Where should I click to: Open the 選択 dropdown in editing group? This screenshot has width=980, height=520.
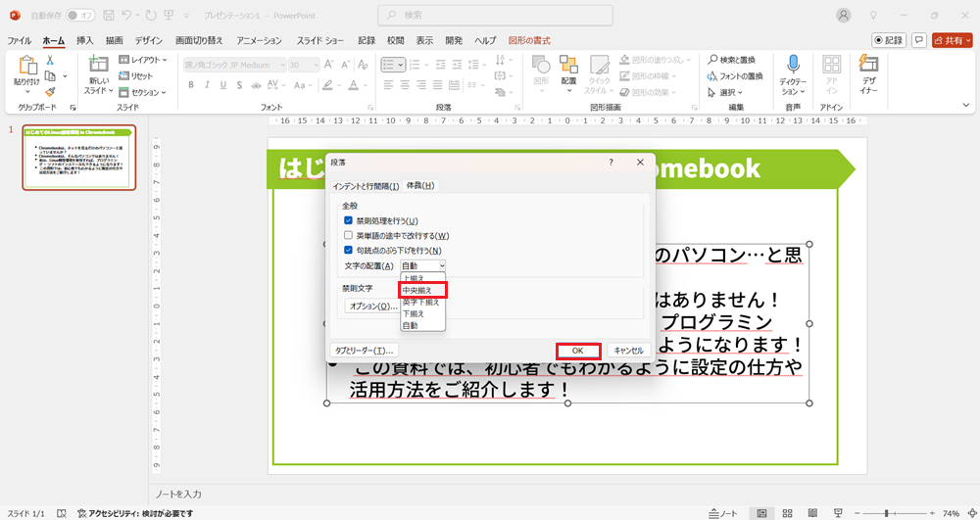pyautogui.click(x=725, y=92)
